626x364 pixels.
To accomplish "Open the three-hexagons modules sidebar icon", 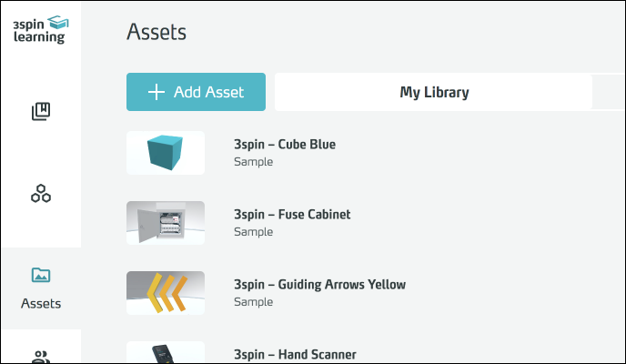I will point(40,193).
